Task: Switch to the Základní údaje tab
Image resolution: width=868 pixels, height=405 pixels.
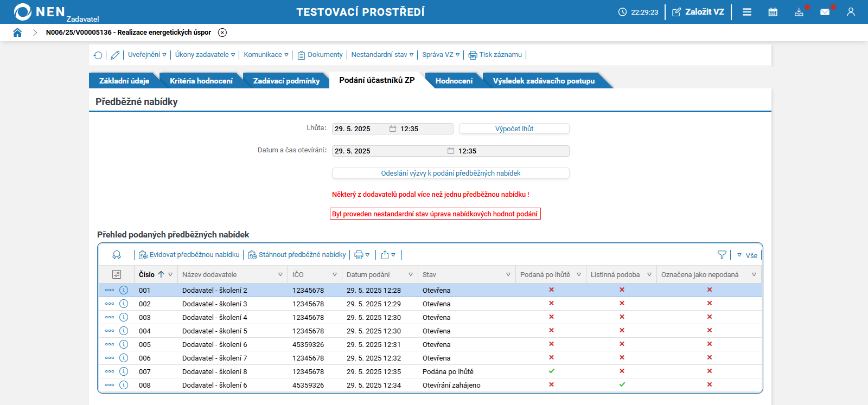Action: (x=124, y=81)
